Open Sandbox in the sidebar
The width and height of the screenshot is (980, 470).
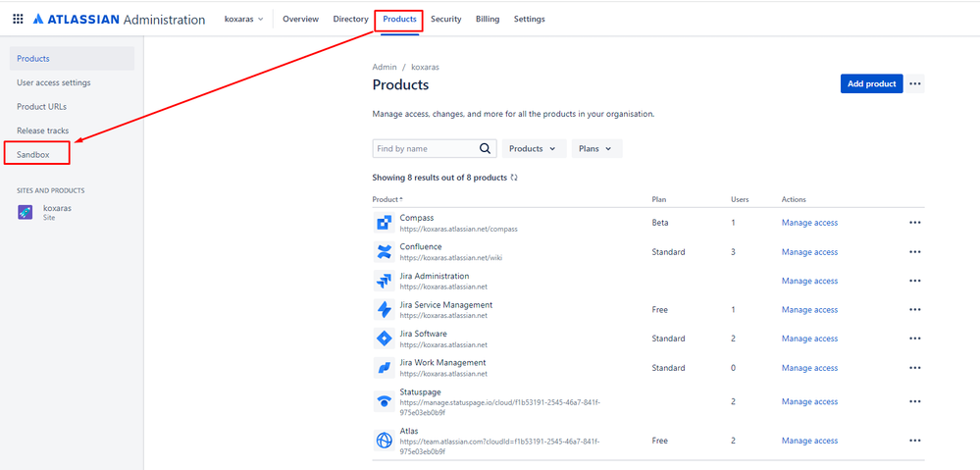[33, 154]
